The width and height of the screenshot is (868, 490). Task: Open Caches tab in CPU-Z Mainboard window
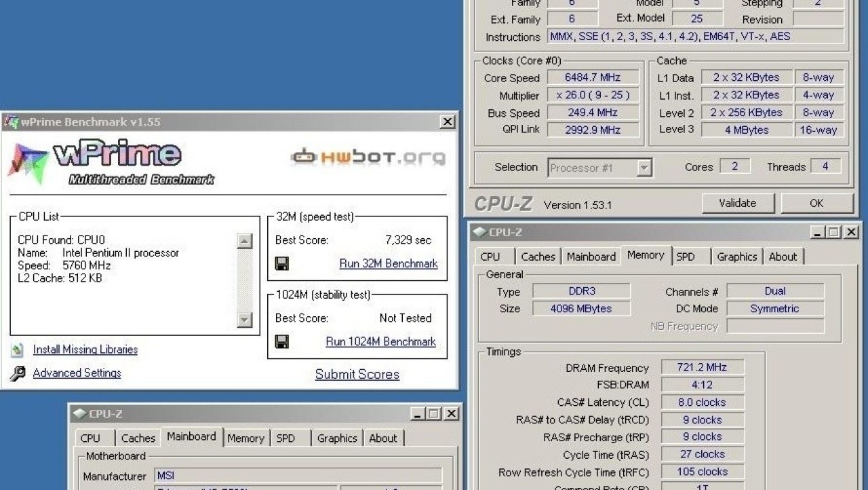click(x=138, y=438)
